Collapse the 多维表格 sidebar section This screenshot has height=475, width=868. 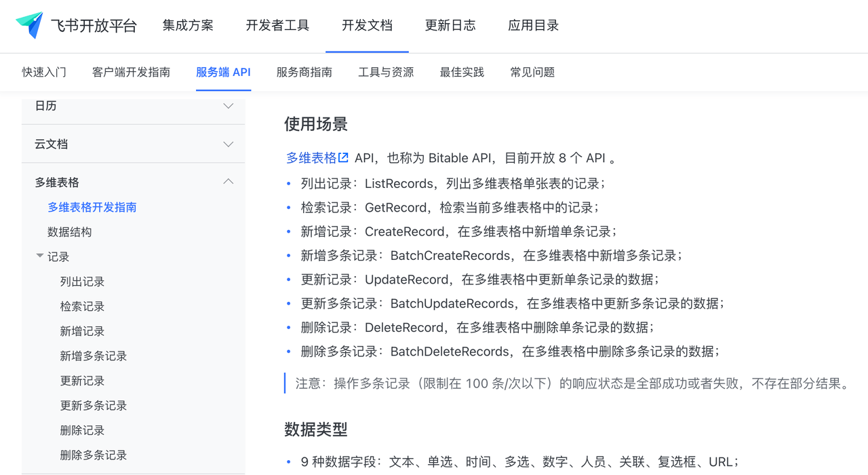click(x=228, y=182)
